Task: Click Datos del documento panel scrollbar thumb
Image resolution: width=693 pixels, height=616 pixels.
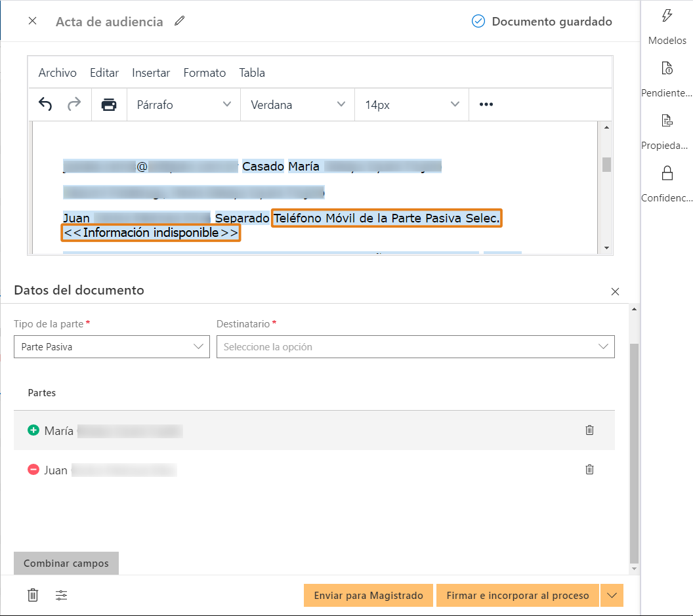Action: tap(634, 453)
